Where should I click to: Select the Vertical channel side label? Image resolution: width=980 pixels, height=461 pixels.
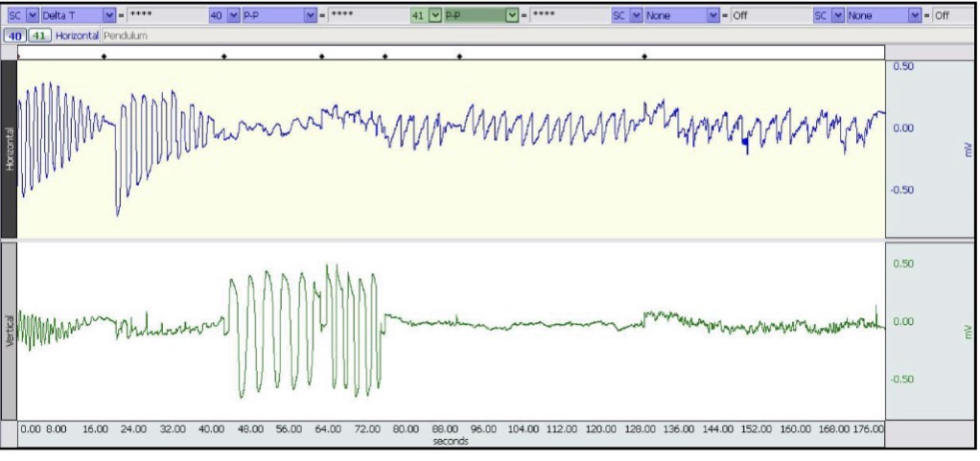(x=10, y=330)
